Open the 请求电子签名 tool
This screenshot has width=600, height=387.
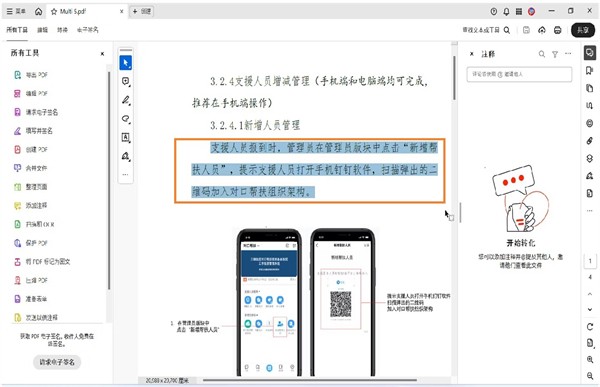(36, 112)
